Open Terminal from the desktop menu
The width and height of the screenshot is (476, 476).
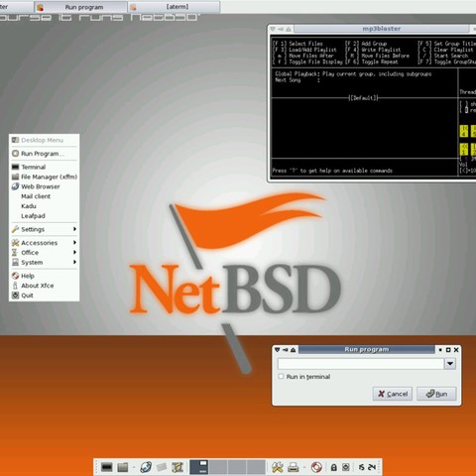point(44,167)
